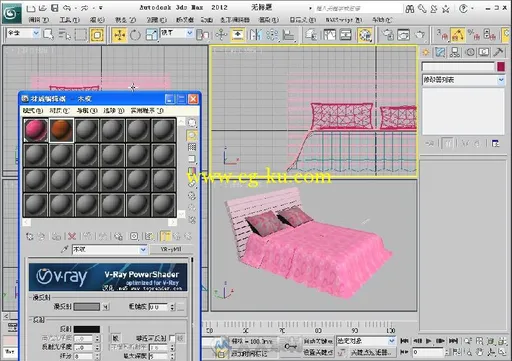Click right scroll arrow under material slots

173,222
